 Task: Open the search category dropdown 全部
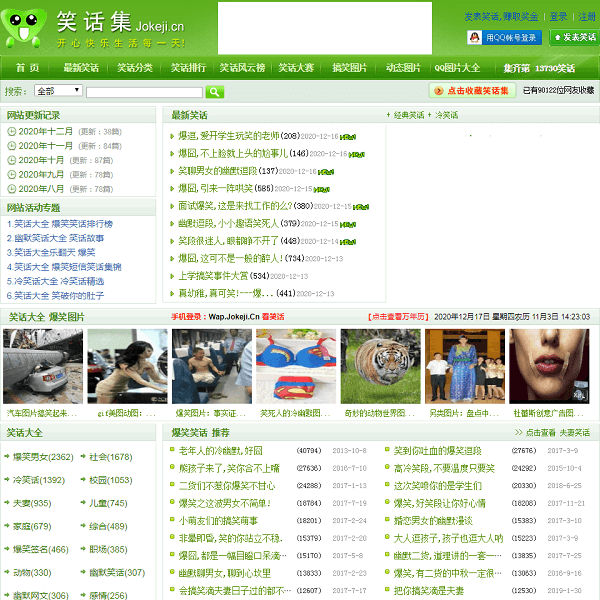(x=58, y=91)
